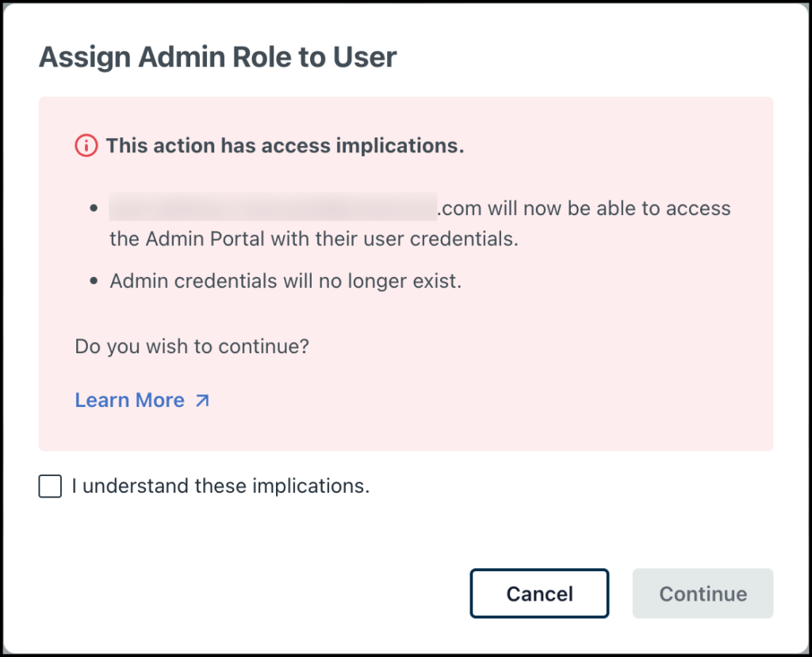The width and height of the screenshot is (812, 657).
Task: Click the Do you wish to continue text
Action: [x=190, y=346]
